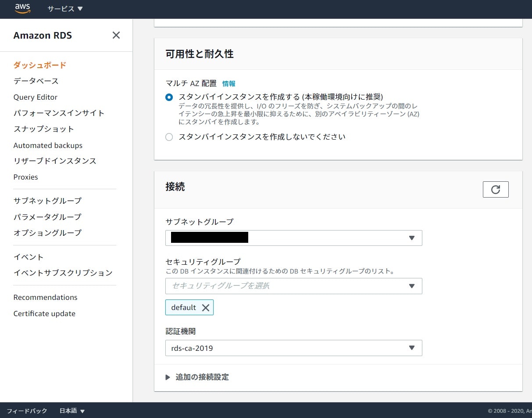Open the 認証機関 rds-ca-2019 dropdown
This screenshot has width=532, height=418.
(x=294, y=348)
